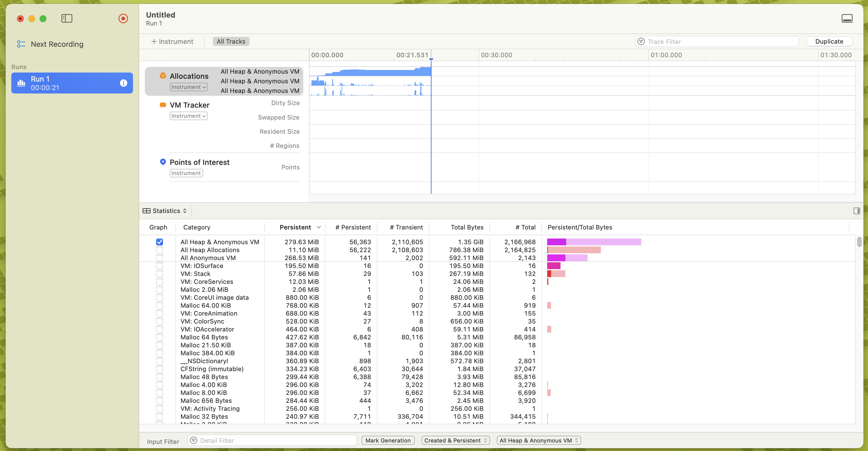
Task: Click the Mark Generation button
Action: 388,440
